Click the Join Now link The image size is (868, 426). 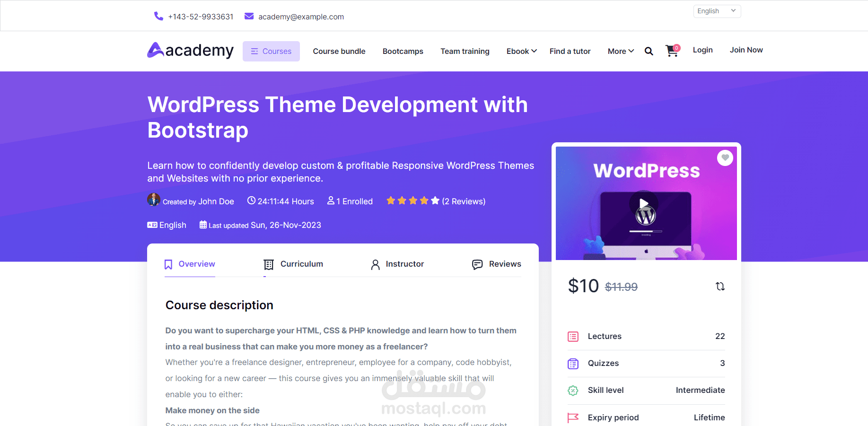pos(746,50)
